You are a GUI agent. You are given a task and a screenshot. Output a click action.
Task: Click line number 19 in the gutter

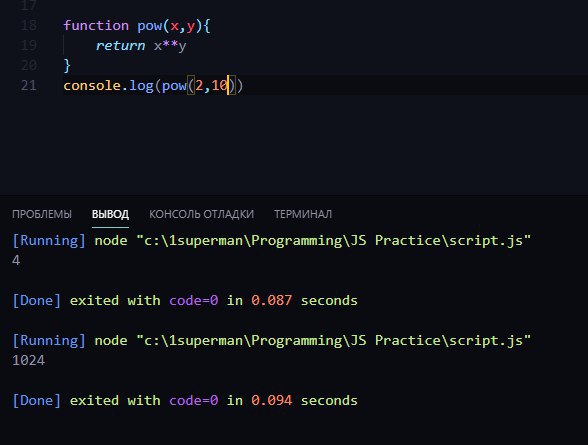pyautogui.click(x=29, y=45)
